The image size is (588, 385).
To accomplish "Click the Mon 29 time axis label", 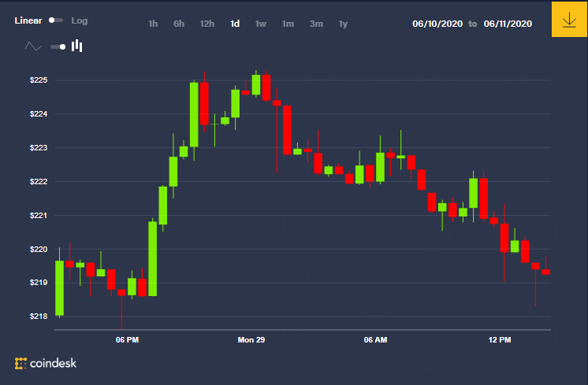I will pos(251,339).
